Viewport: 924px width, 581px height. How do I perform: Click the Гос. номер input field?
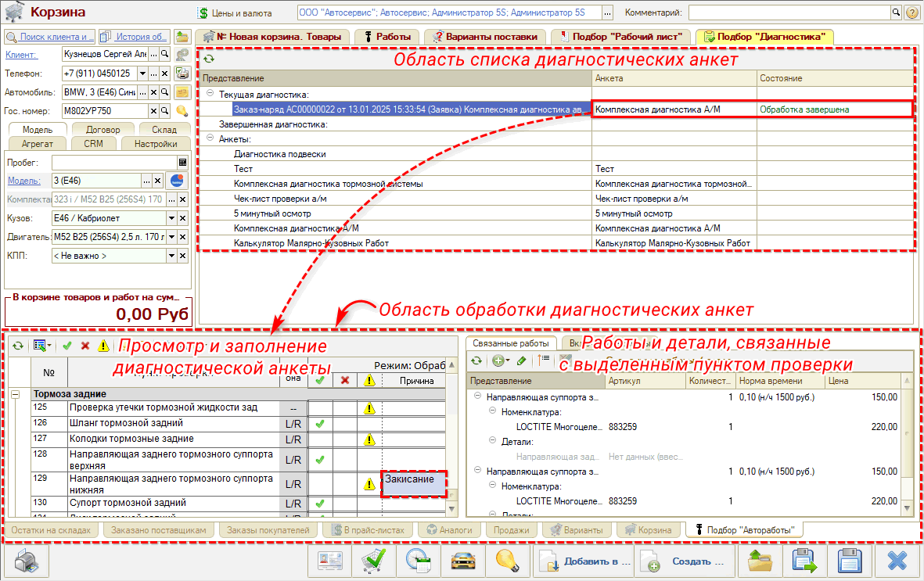(x=98, y=111)
